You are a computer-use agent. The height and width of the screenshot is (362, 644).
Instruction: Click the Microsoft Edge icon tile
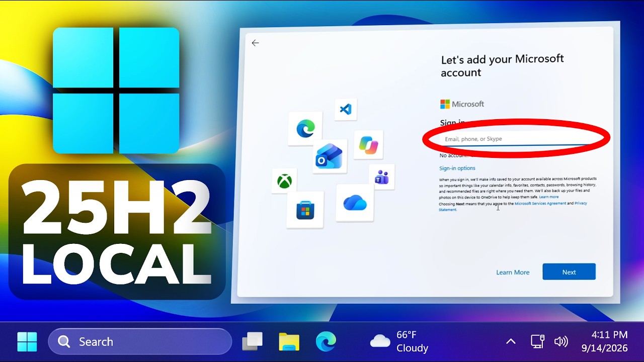(305, 129)
